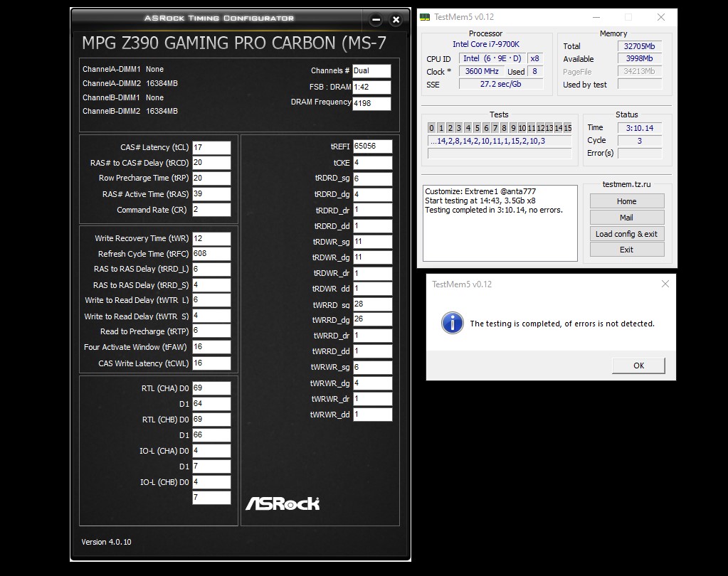The image size is (728, 576).
Task: Close the TestMem5 completion dialog
Action: 665,284
